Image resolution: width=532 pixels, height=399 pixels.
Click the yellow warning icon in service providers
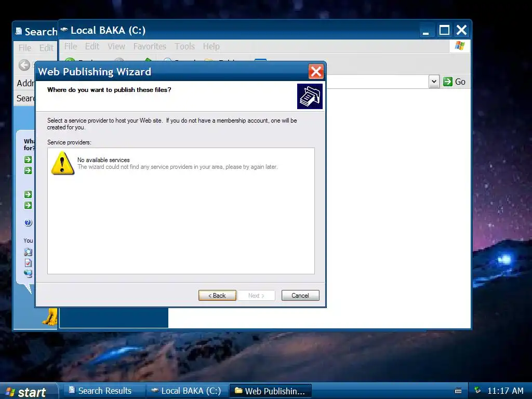click(62, 163)
